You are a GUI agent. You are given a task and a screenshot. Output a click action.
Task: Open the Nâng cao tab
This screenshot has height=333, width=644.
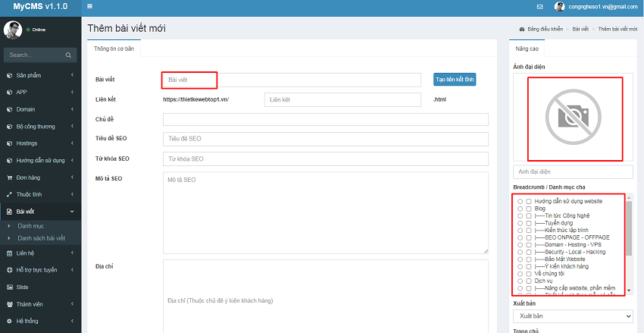point(527,48)
